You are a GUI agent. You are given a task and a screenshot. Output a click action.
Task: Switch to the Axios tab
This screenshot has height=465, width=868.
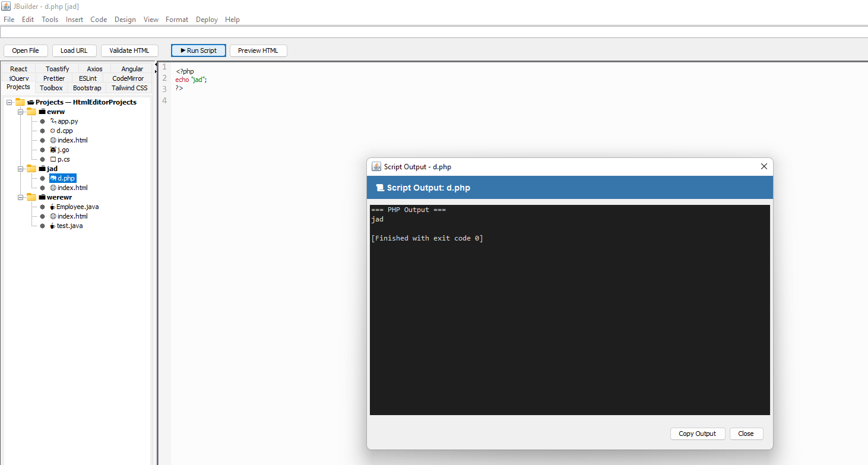click(x=94, y=69)
